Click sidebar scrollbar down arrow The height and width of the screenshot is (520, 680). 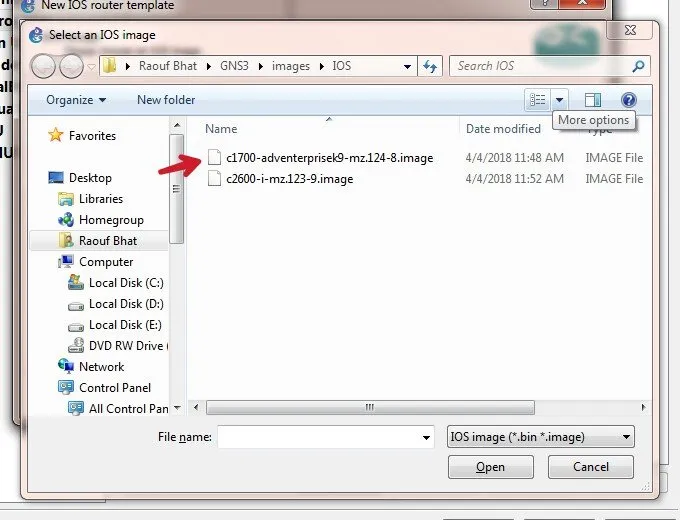click(x=177, y=408)
